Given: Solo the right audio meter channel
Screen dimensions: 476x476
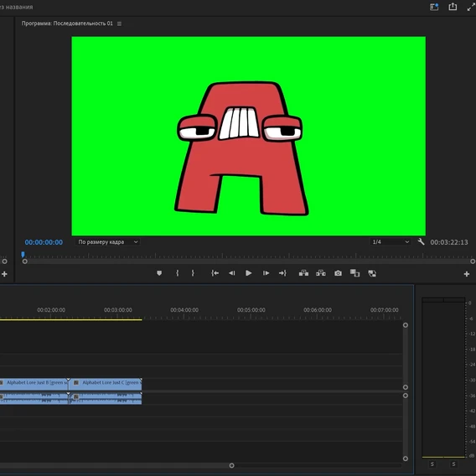Looking at the screenshot, I should 453,464.
